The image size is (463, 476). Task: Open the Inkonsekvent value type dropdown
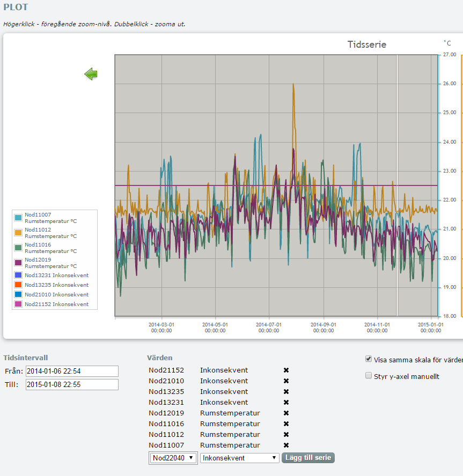point(239,458)
